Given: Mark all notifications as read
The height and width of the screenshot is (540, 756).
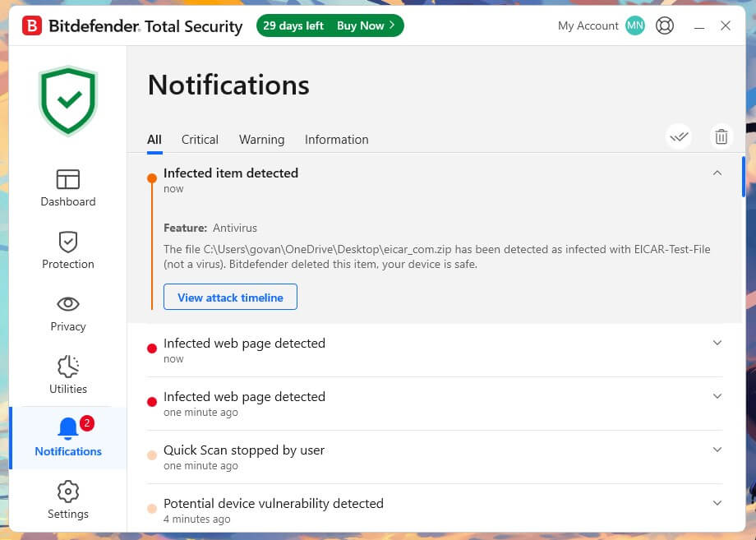Looking at the screenshot, I should click(x=679, y=137).
